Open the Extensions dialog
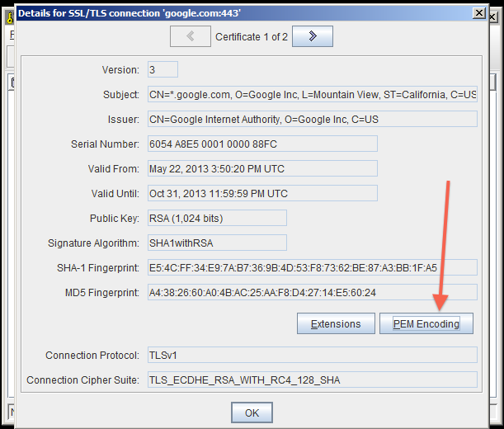Viewport: 504px width, 429px height. point(336,323)
